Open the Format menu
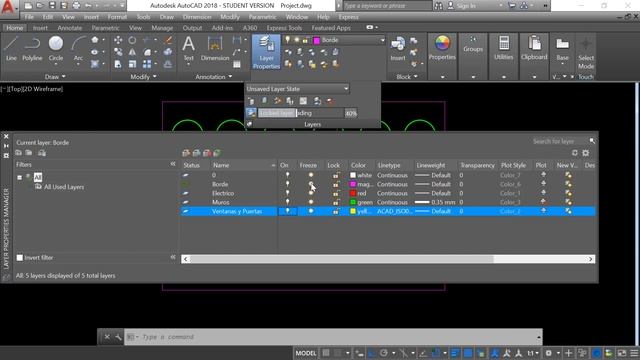 pos(117,17)
